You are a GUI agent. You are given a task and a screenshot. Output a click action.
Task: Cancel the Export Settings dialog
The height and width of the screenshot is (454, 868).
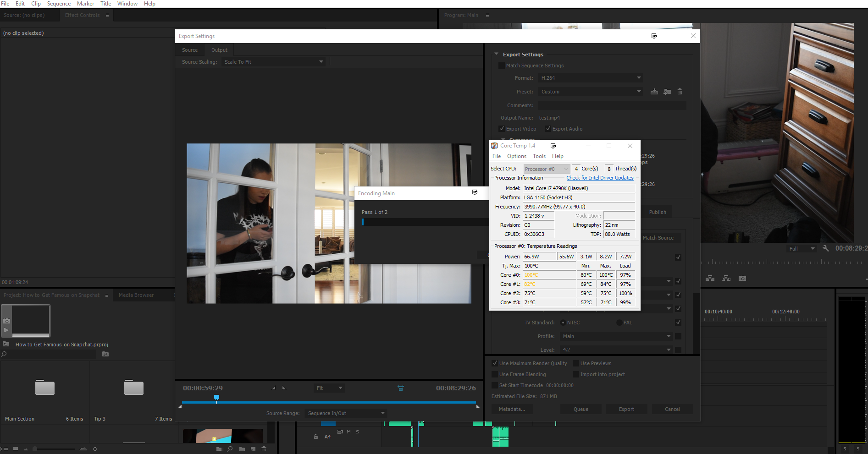click(672, 409)
